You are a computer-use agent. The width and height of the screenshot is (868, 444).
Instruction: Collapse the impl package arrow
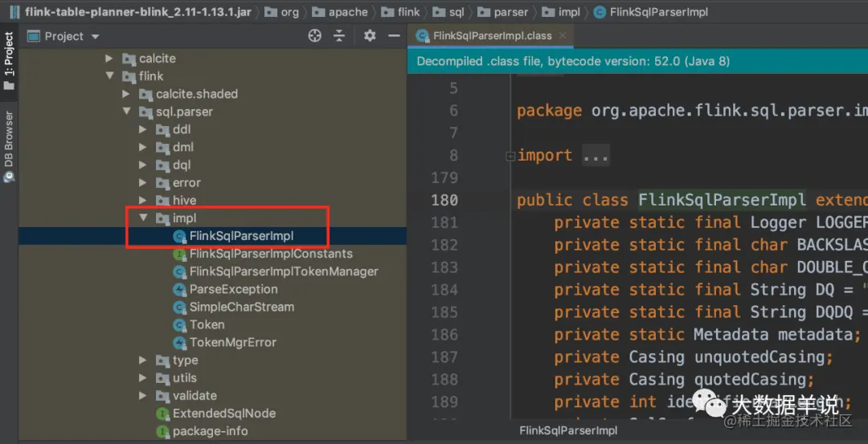[143, 218]
